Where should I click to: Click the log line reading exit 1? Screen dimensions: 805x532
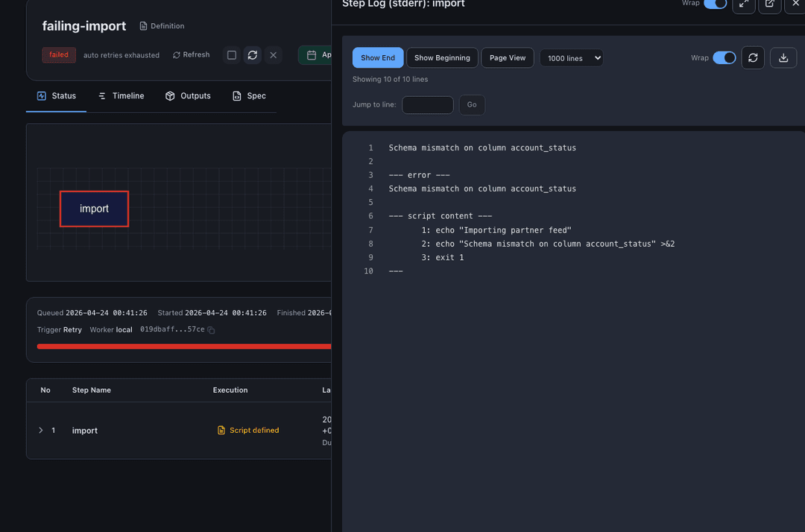click(x=443, y=258)
